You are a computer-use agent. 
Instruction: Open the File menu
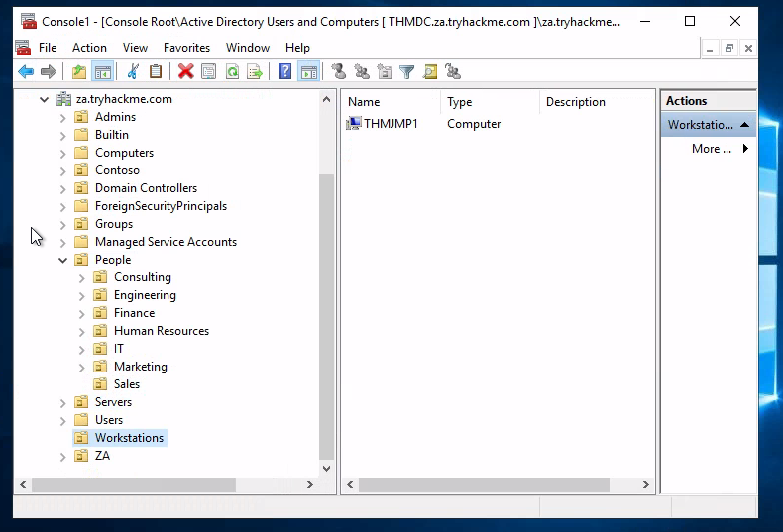[48, 48]
